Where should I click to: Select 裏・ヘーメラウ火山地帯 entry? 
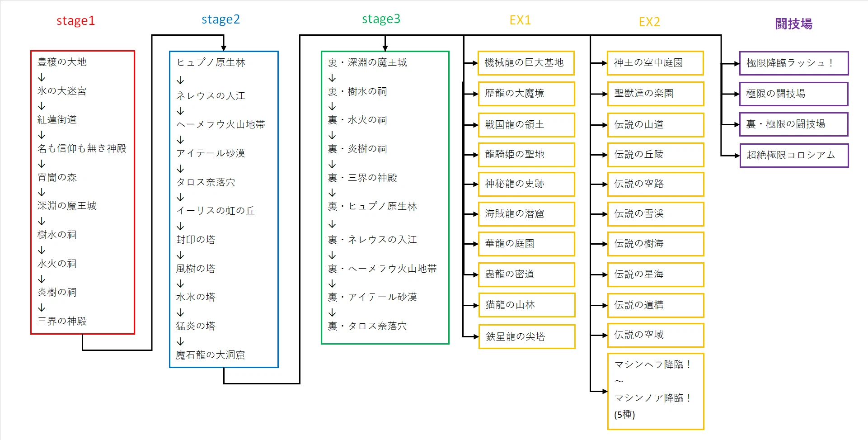(x=382, y=269)
